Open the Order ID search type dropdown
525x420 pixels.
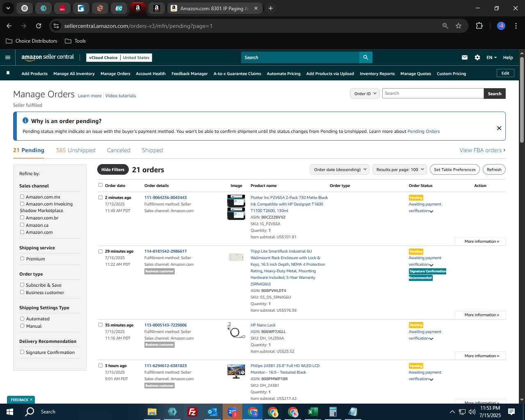click(x=365, y=94)
